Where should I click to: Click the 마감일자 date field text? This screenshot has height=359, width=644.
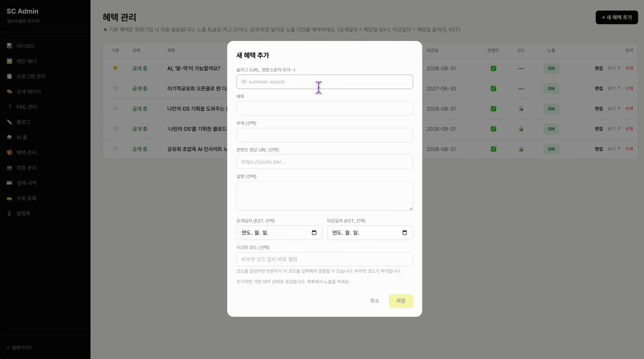[x=346, y=233]
